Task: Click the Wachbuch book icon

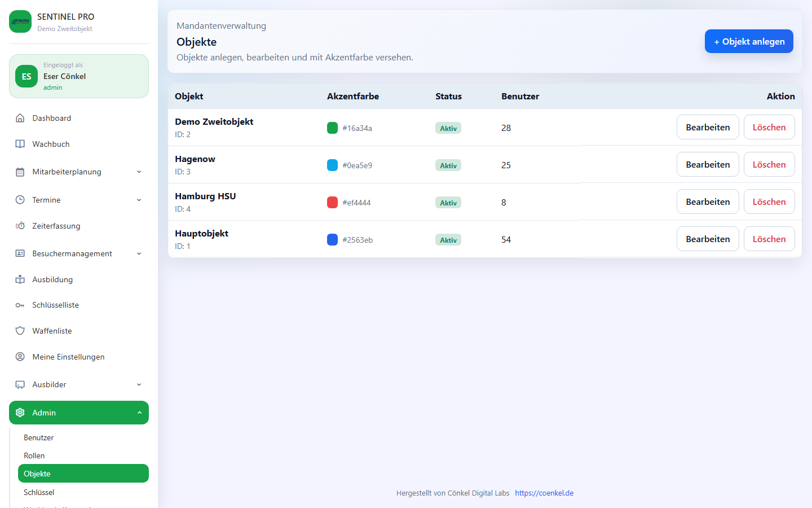Action: pyautogui.click(x=20, y=144)
